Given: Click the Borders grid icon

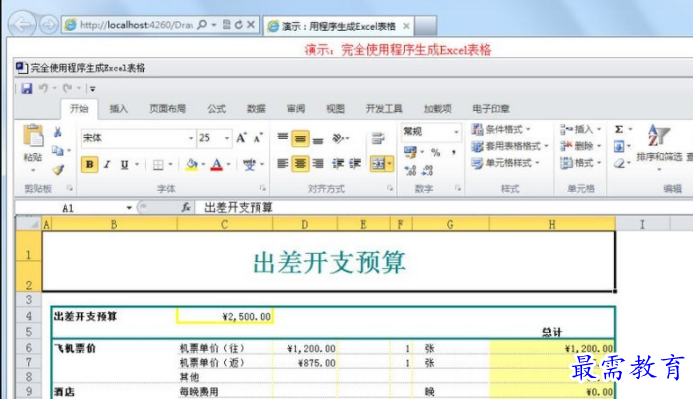Looking at the screenshot, I should tap(158, 164).
